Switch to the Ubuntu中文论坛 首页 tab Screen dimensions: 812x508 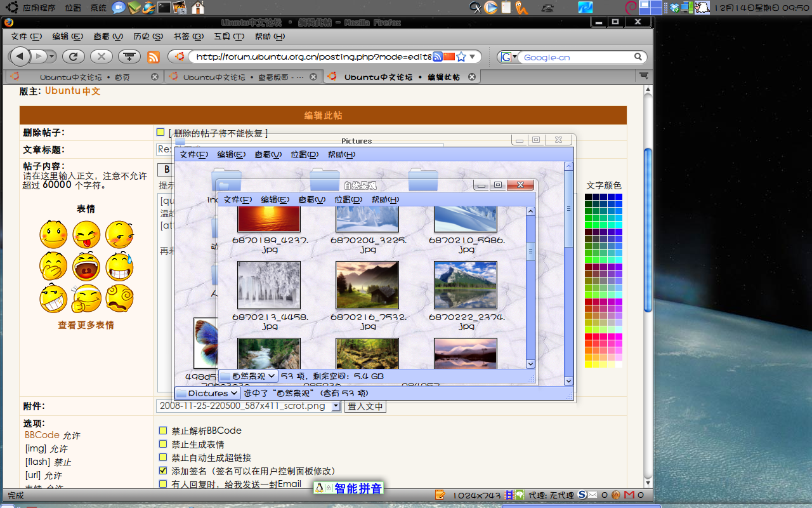coord(84,77)
